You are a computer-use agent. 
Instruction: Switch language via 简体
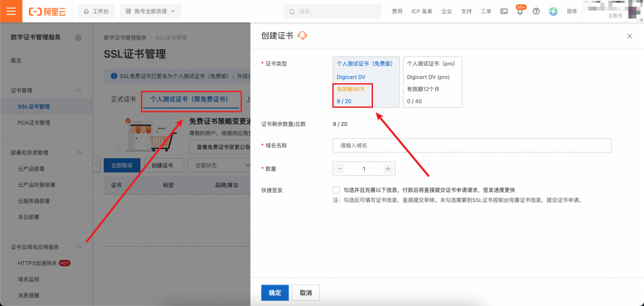pos(572,11)
